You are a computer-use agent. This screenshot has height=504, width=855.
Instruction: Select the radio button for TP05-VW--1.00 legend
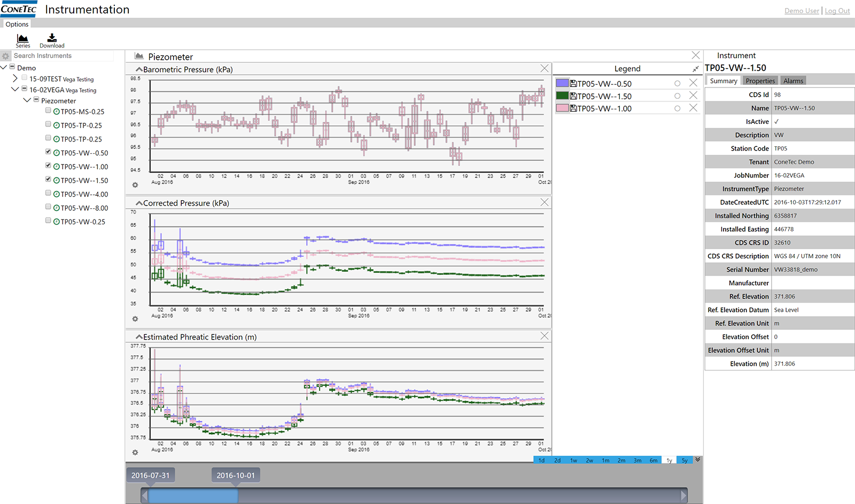(x=677, y=108)
